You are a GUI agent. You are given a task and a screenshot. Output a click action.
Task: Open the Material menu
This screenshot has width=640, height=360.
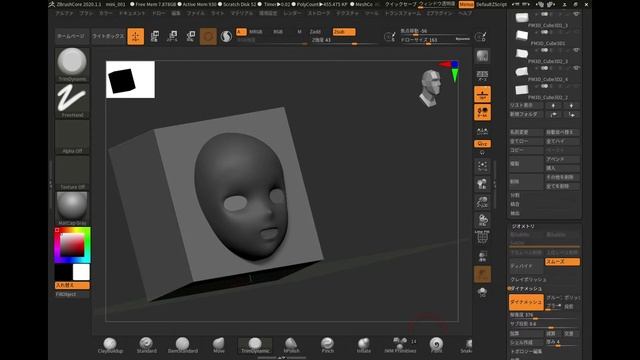(242, 13)
